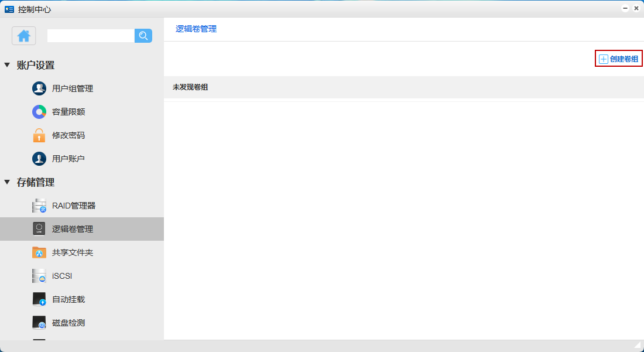Image resolution: width=644 pixels, height=352 pixels.
Task: Click the 修改密码 padlock icon
Action: [39, 135]
